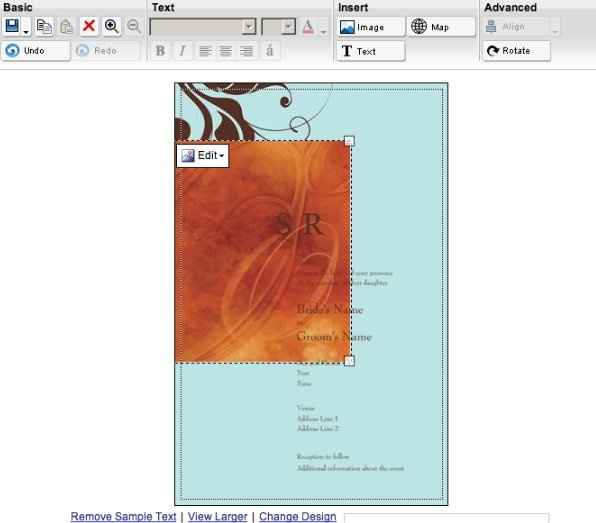This screenshot has height=523, width=596.
Task: Toggle Italic formatting
Action: pos(182,51)
